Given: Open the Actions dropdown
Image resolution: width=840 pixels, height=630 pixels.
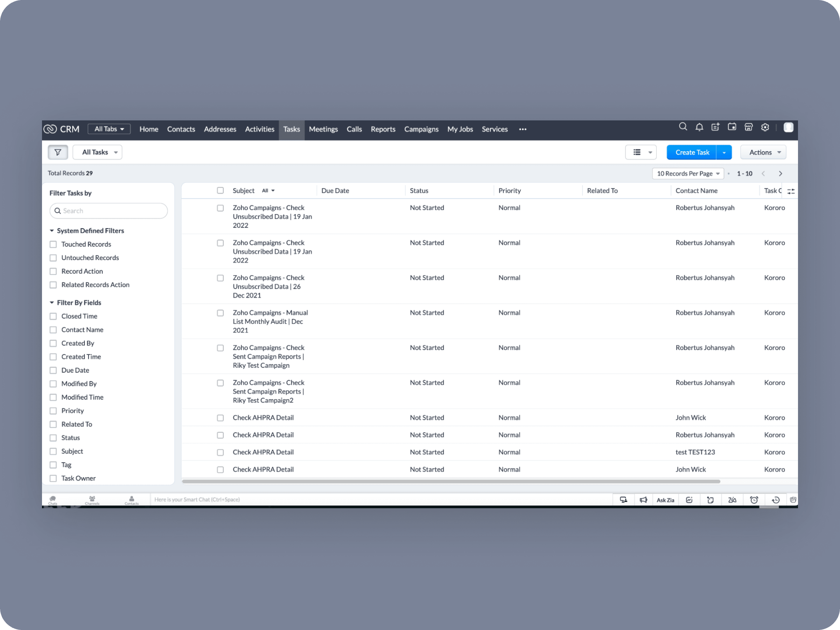Looking at the screenshot, I should coord(763,152).
